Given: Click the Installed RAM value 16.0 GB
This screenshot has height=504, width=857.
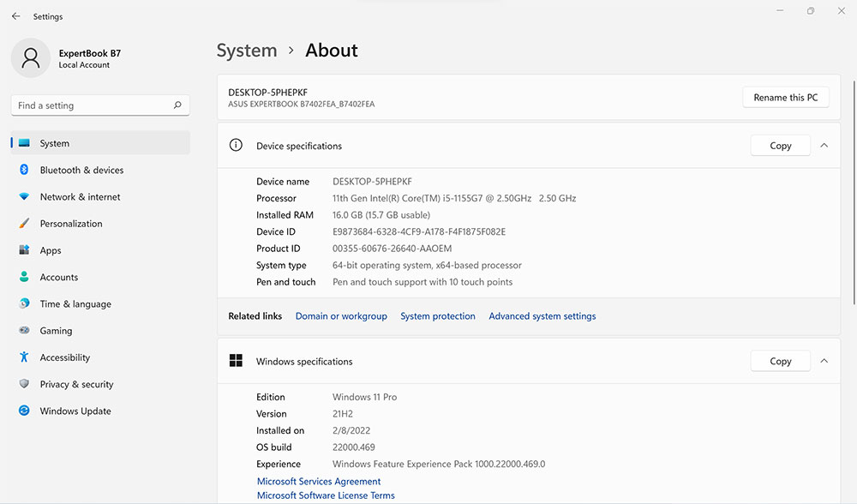Looking at the screenshot, I should 381,215.
